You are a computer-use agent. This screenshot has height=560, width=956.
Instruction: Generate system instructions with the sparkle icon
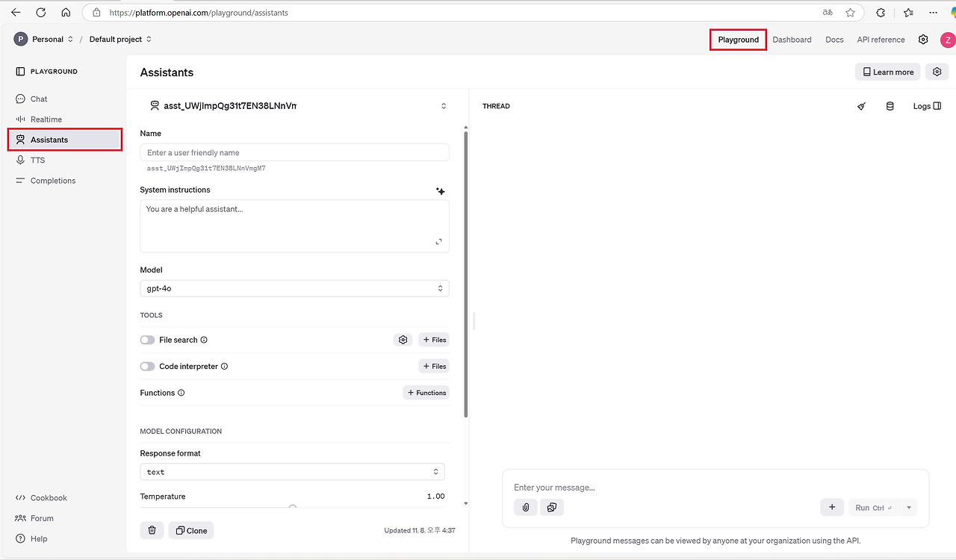pyautogui.click(x=441, y=191)
